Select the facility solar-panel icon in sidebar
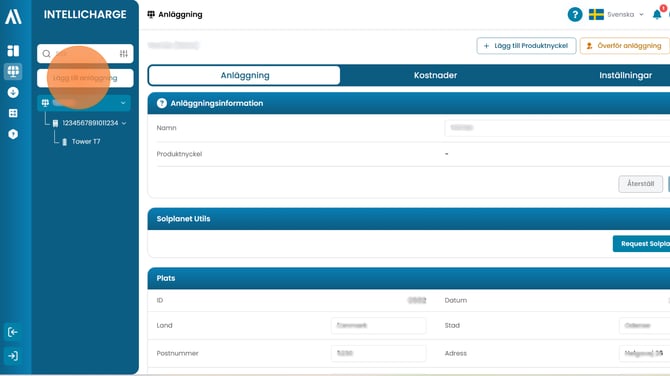 click(x=13, y=71)
